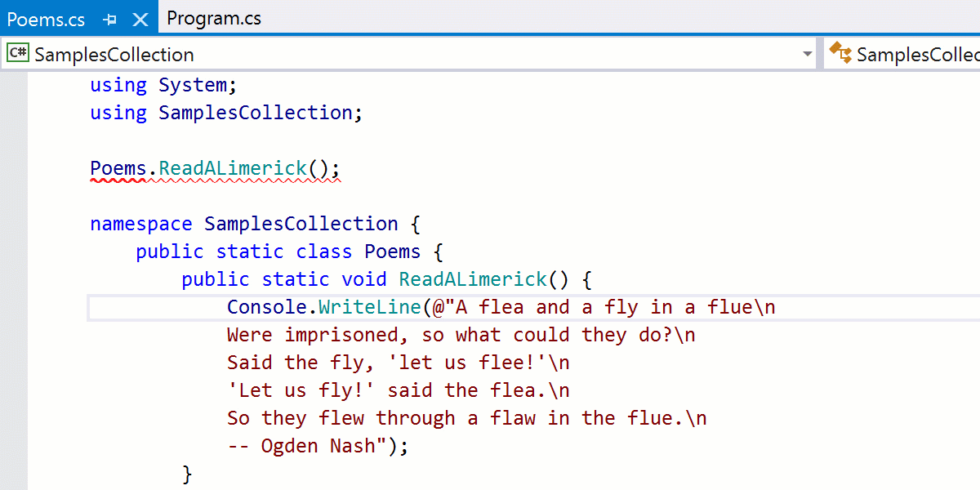
Task: Click the class icon in the type dropdown
Action: (x=840, y=54)
